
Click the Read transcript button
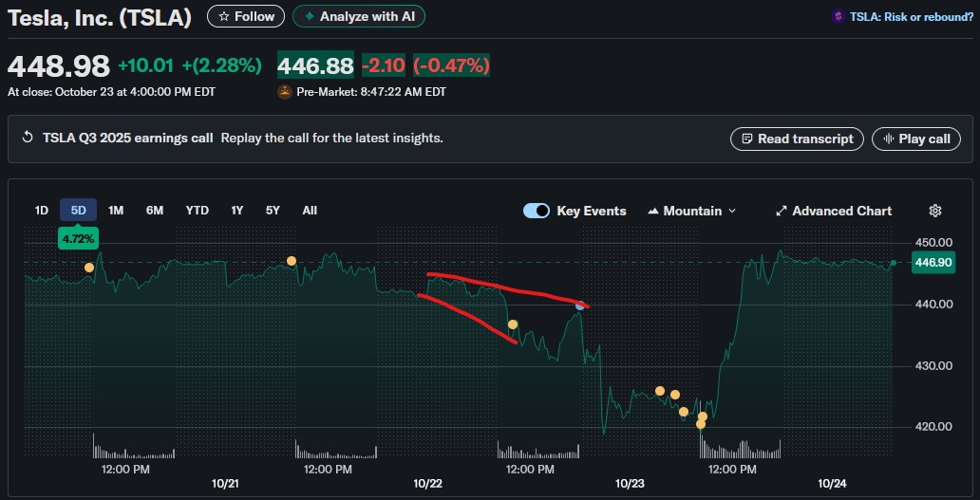(x=797, y=139)
